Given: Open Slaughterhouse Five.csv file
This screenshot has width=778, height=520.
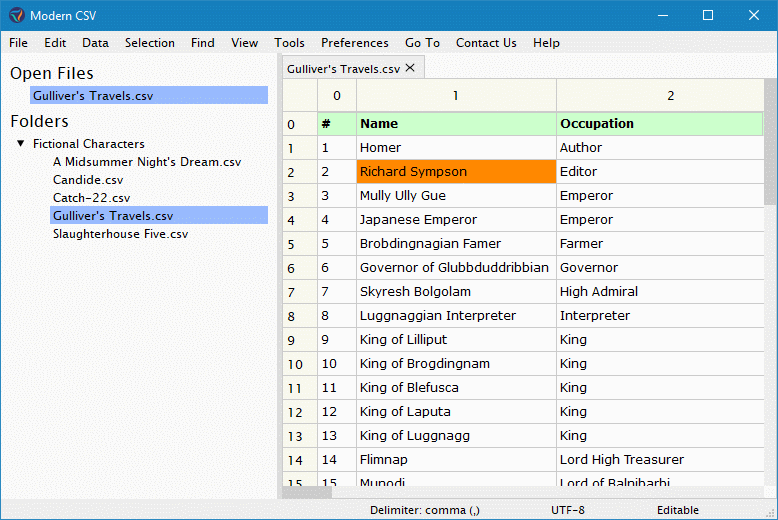Looking at the screenshot, I should (121, 234).
